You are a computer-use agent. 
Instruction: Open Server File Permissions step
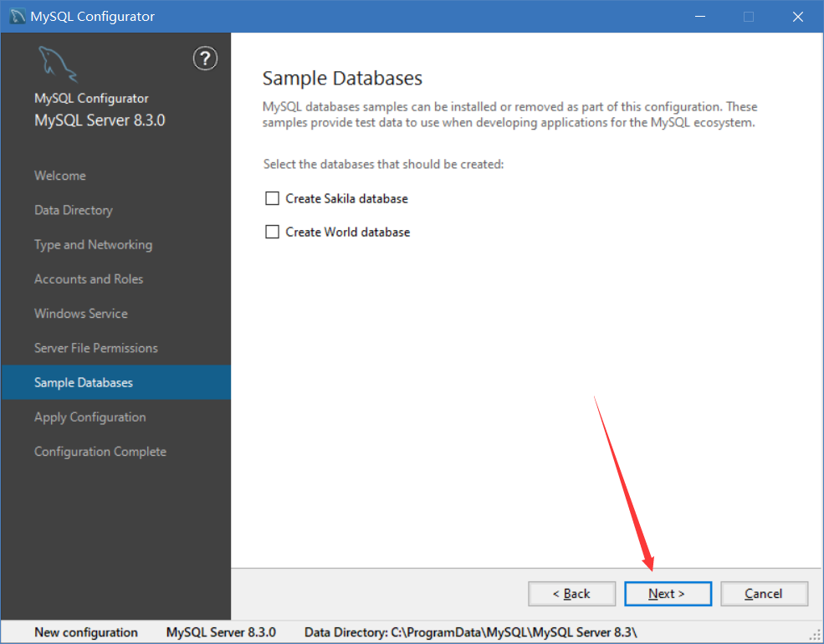tap(95, 348)
